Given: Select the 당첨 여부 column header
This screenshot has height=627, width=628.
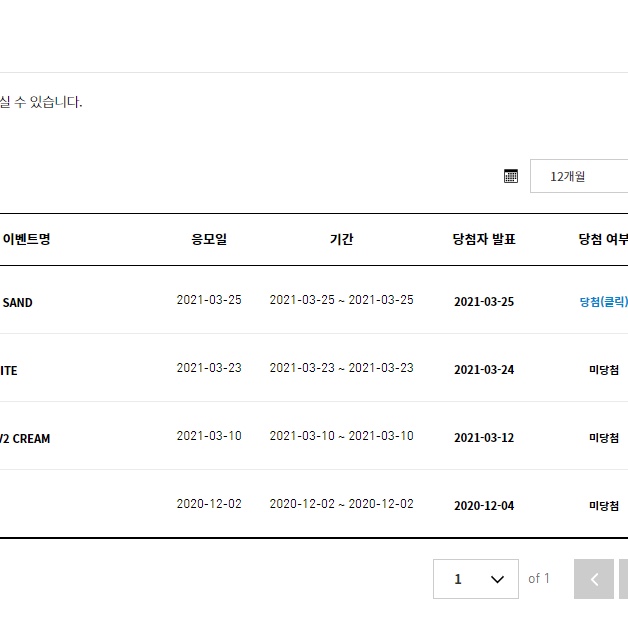Looking at the screenshot, I should [x=603, y=239].
